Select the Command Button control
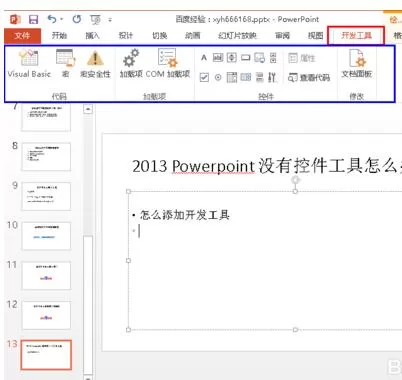Screen dimensions: 402x380 246,58
